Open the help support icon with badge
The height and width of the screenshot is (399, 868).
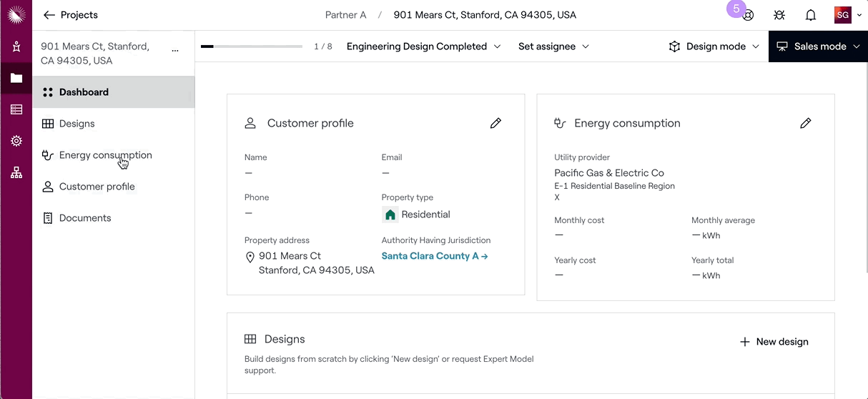click(x=748, y=15)
